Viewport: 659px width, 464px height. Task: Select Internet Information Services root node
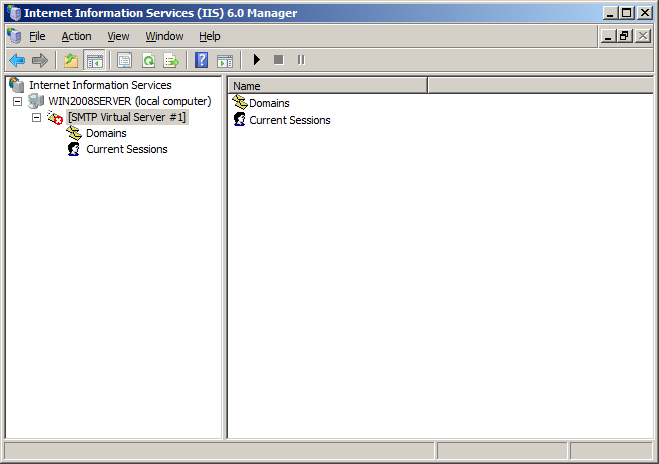100,85
